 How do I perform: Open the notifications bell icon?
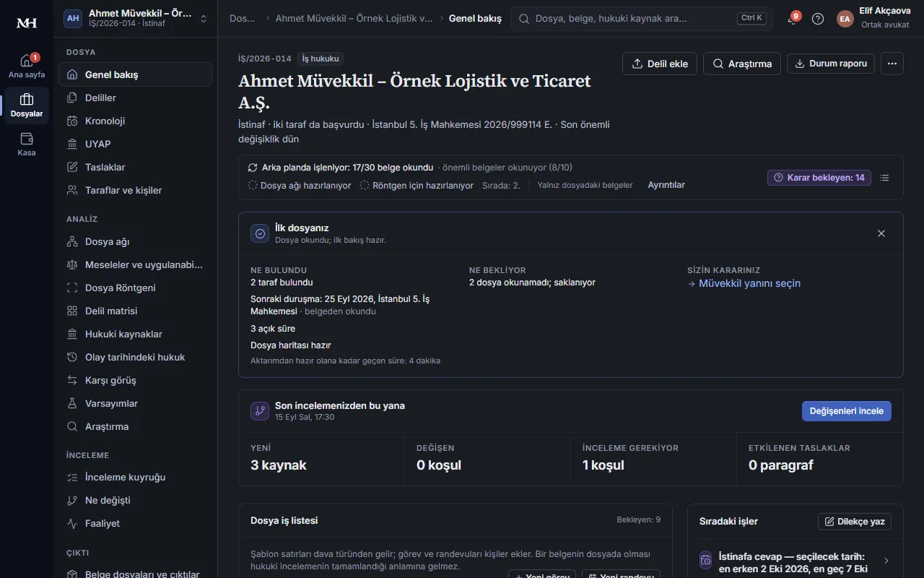coord(793,19)
